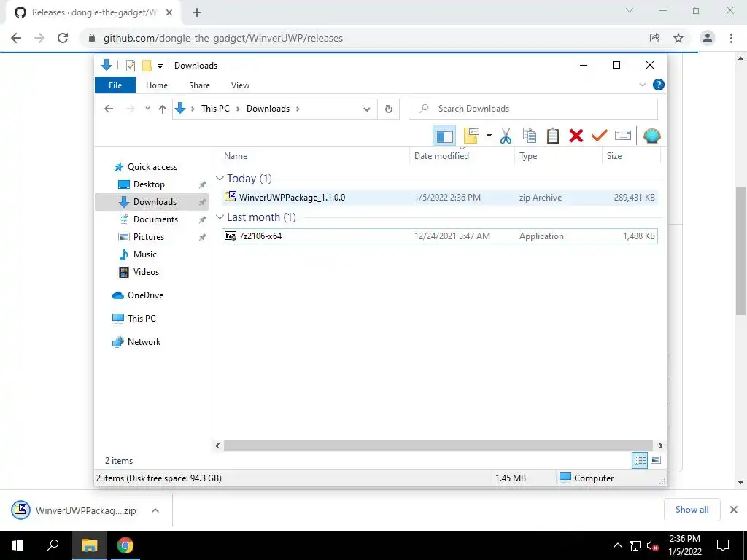Switch to large thumbnails view layout
This screenshot has height=560, width=747.
tap(656, 460)
